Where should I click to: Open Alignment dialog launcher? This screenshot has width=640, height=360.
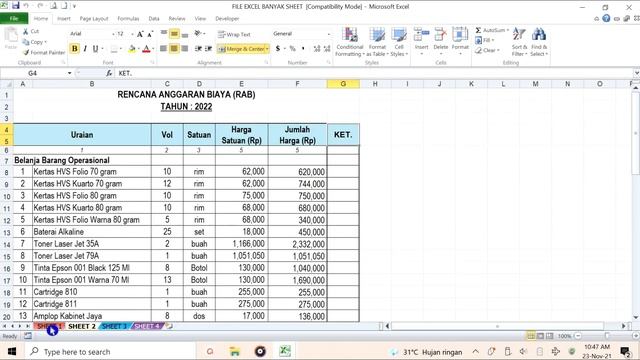[267, 62]
